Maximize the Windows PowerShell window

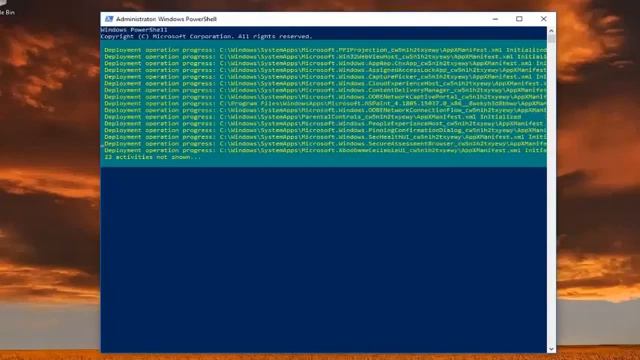coord(519,19)
